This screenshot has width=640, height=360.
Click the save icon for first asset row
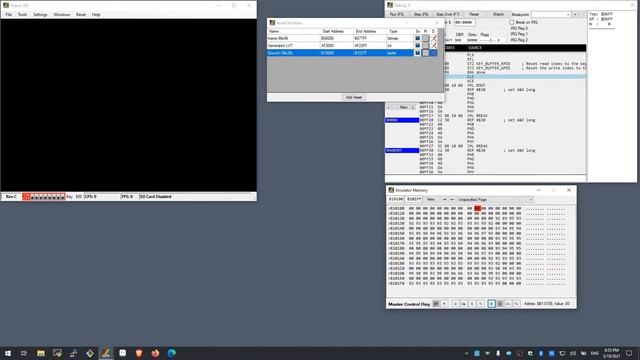pyautogui.click(x=418, y=38)
